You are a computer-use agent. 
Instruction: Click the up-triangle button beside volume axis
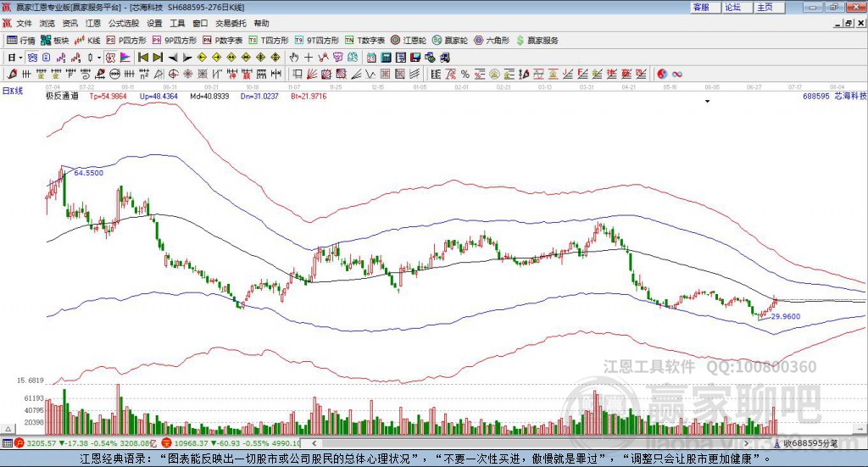8,429
